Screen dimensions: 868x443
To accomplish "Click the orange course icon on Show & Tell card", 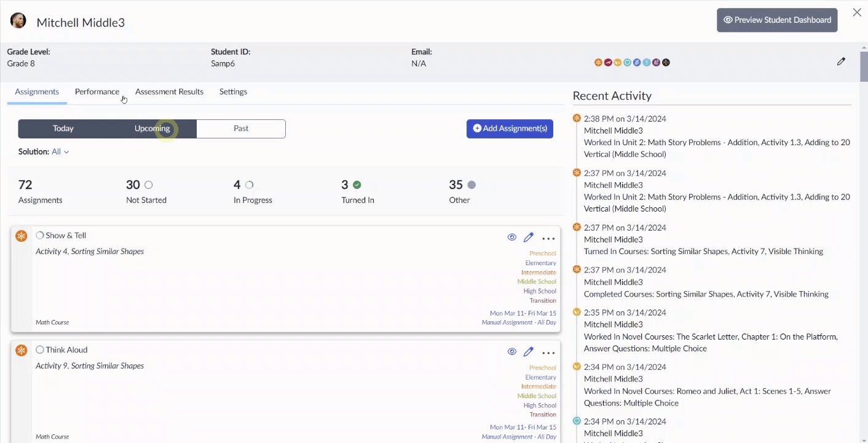I will click(22, 236).
